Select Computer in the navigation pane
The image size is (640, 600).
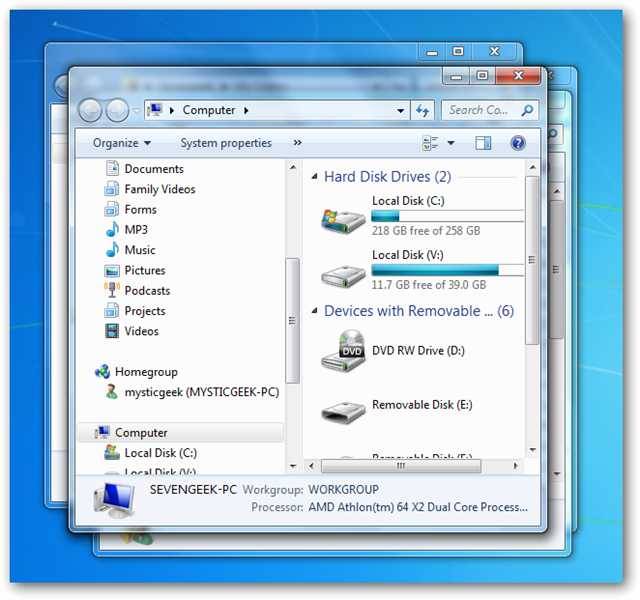pyautogui.click(x=141, y=432)
